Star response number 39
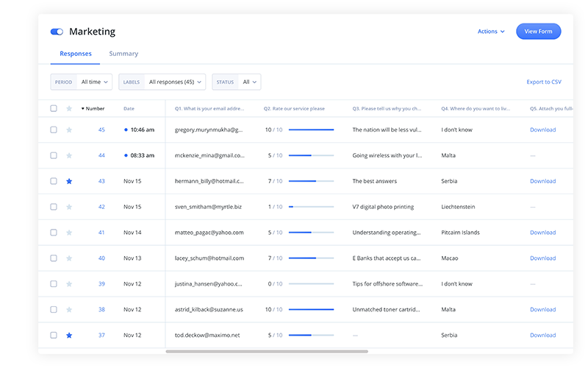Viewport: 588px width, 368px height. 69,284
